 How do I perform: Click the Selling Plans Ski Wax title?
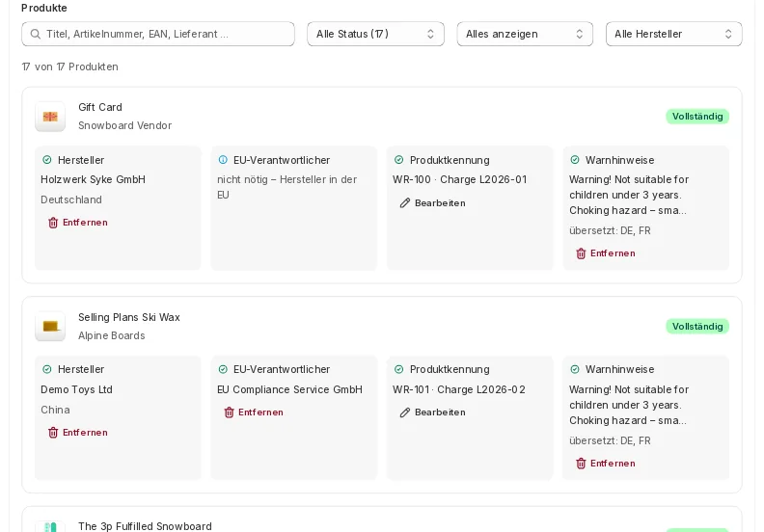pyautogui.click(x=129, y=317)
